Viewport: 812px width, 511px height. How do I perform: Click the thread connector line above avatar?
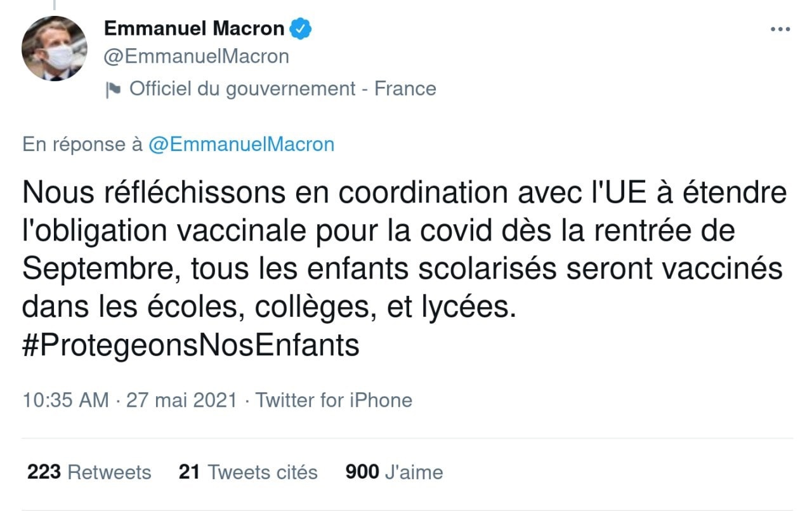(x=55, y=5)
